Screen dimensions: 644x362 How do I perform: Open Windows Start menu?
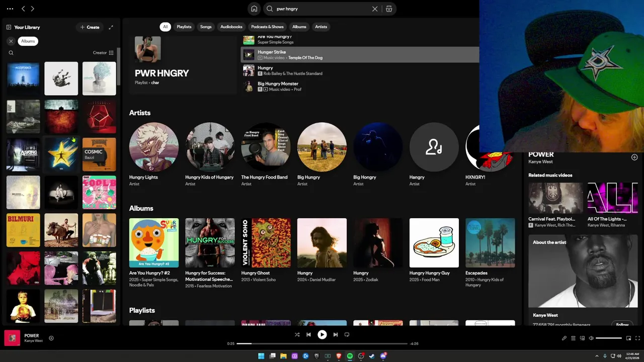tap(261, 356)
